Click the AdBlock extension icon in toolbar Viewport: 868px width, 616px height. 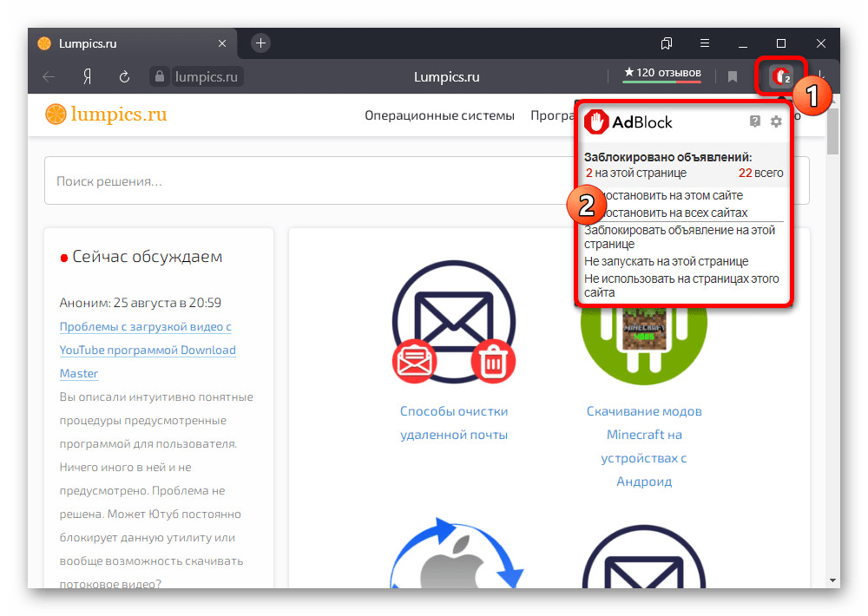[x=780, y=75]
